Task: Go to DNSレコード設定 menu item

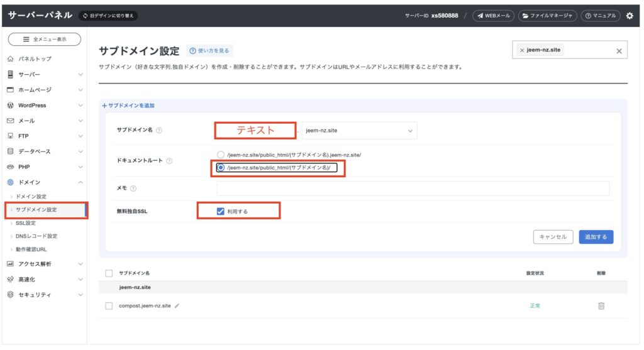Action: 36,236
